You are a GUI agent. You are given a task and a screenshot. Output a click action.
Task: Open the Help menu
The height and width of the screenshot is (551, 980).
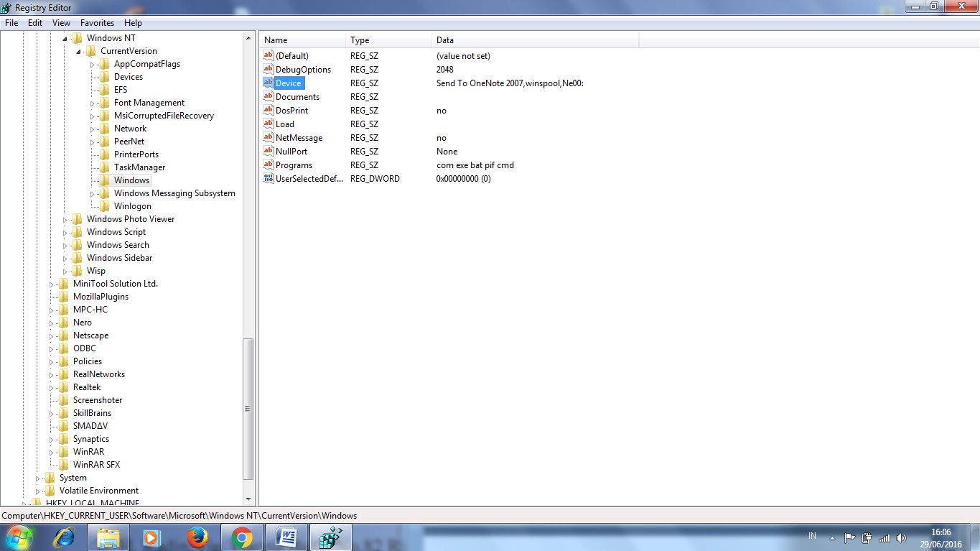pyautogui.click(x=133, y=23)
